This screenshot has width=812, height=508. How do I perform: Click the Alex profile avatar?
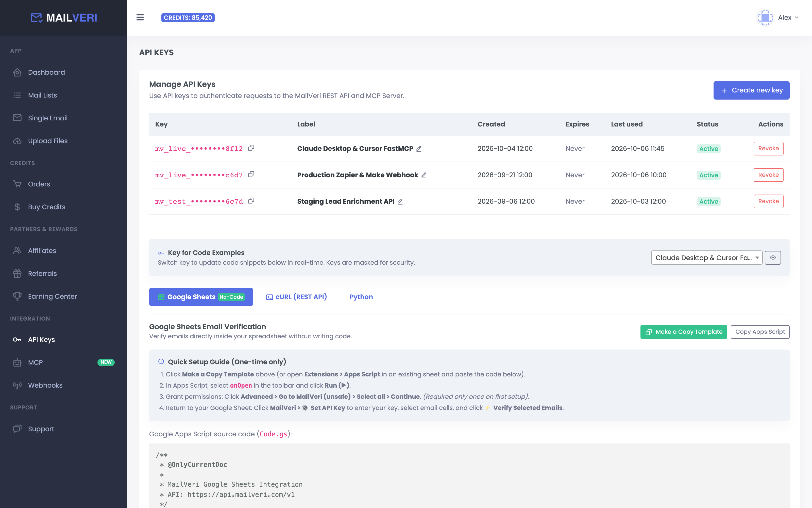765,18
